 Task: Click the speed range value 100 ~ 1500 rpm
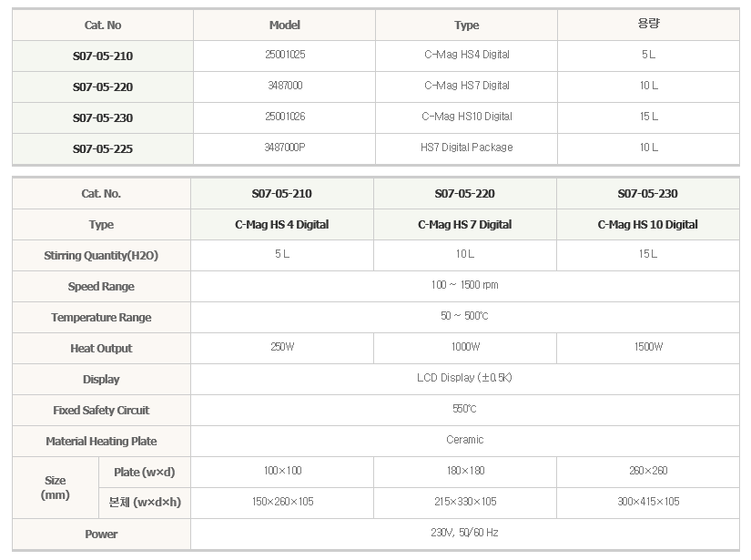pos(464,285)
